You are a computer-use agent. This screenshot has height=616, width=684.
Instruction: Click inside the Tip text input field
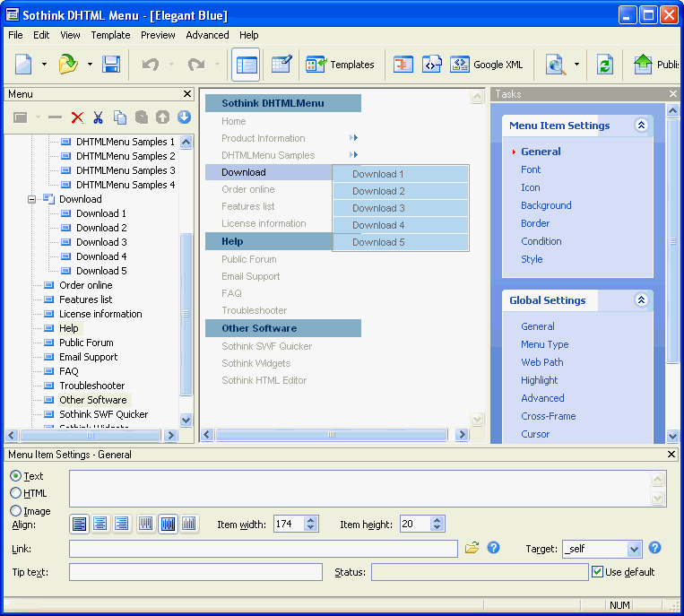point(195,572)
